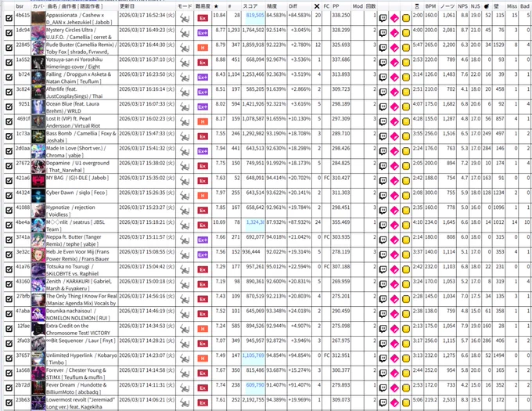Image resolution: width=532 pixels, height=411 pixels.
Task: Open the comment icon for ∞Bit Sequencer row
Action: [383, 344]
